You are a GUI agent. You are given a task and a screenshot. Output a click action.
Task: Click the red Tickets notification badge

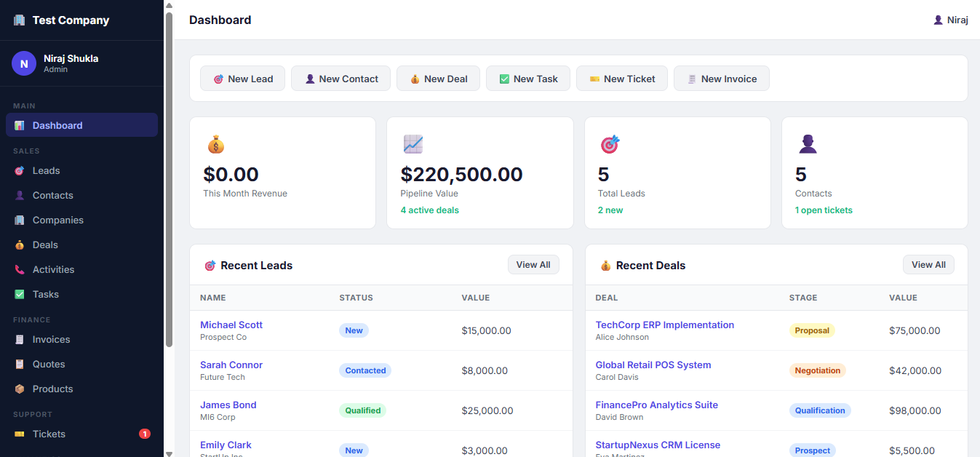pos(144,434)
